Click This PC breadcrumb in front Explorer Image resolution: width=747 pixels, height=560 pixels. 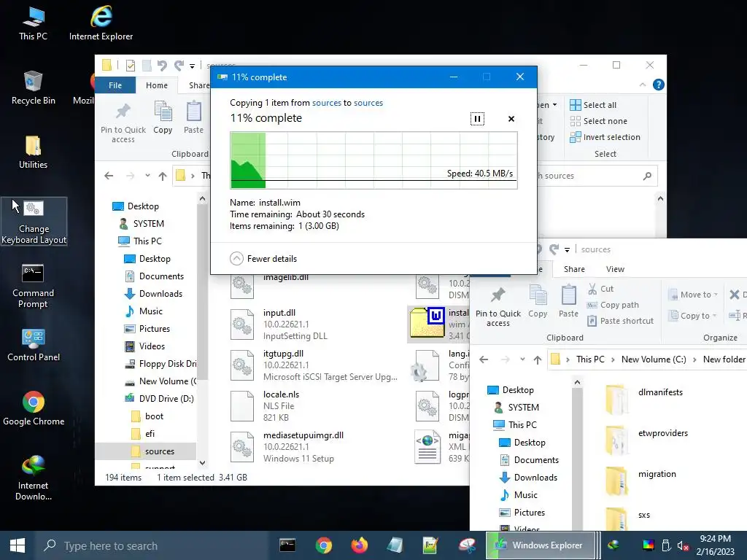tap(589, 359)
